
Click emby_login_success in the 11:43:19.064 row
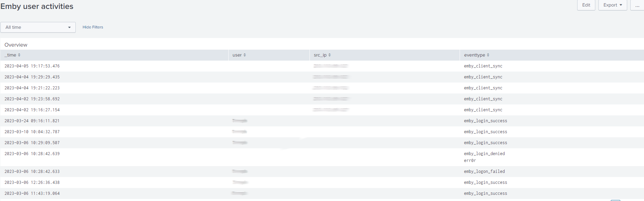click(x=486, y=193)
